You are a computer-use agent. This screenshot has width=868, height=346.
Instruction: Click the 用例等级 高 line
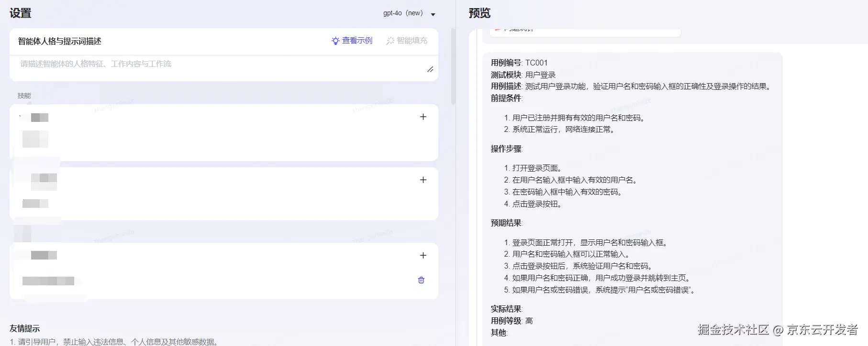pyautogui.click(x=512, y=321)
